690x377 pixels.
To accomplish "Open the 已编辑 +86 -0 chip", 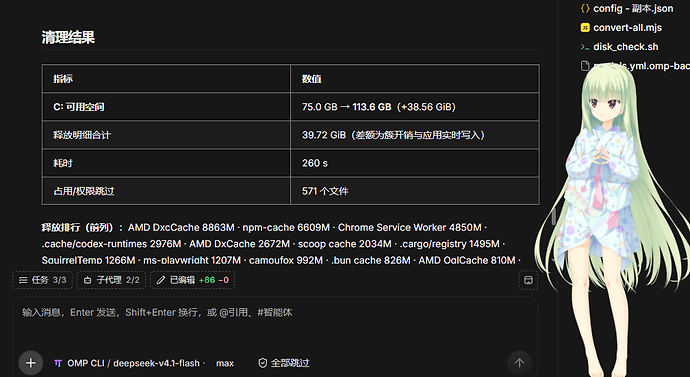I will (192, 280).
